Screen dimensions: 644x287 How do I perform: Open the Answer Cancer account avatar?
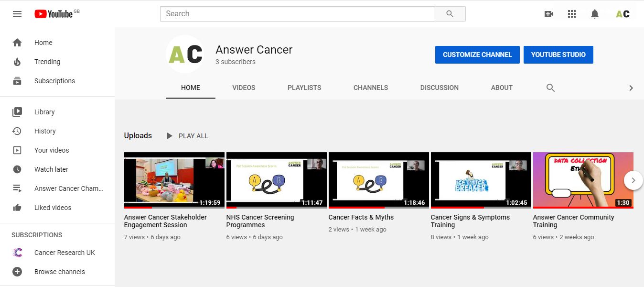coord(622,14)
